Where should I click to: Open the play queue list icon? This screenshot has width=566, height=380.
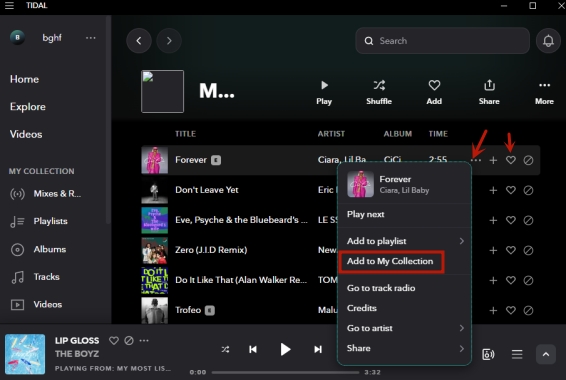[517, 354]
